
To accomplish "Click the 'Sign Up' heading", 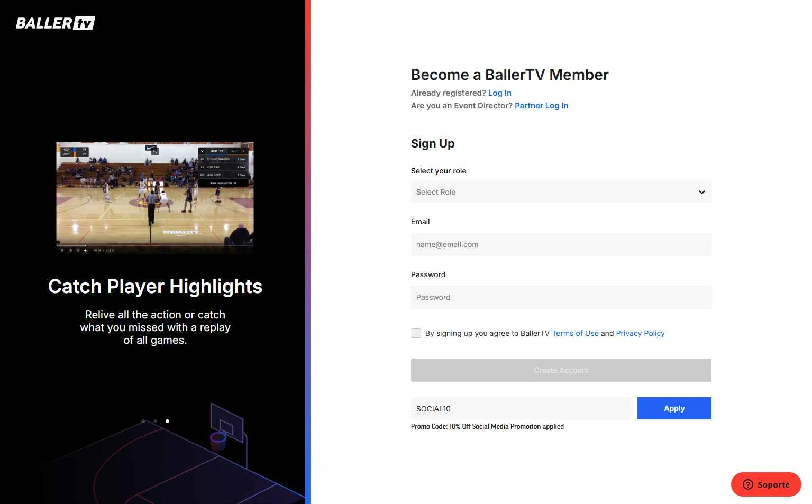I will [x=433, y=144].
